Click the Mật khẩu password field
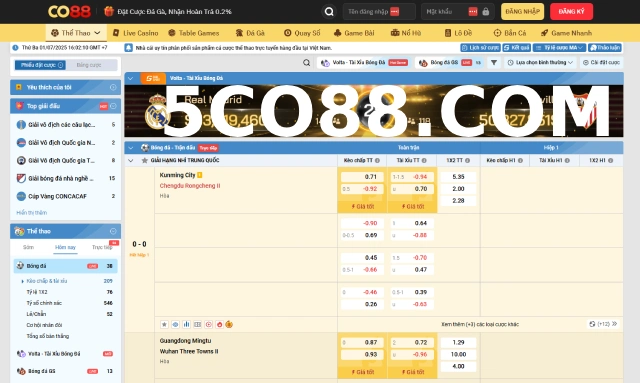 click(x=458, y=11)
